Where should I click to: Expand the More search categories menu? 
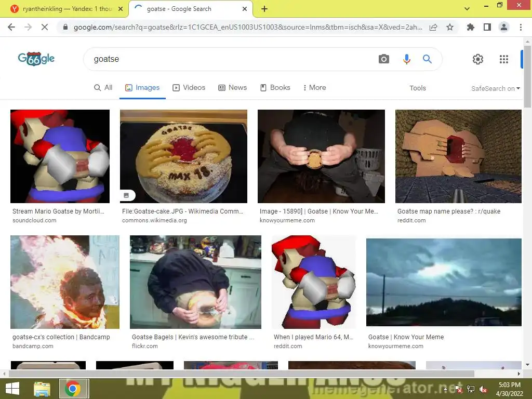pos(314,87)
